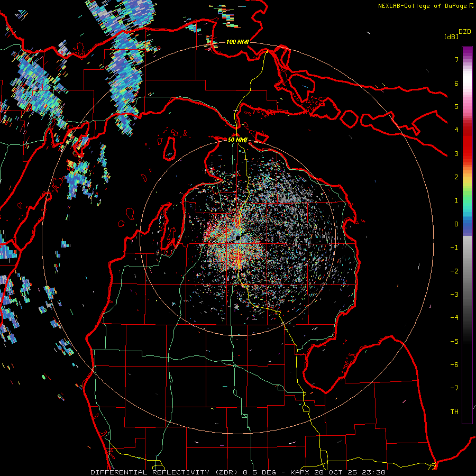Click the DIFFERENTIAL REFLECTIVITY (ZDR) caption
Viewport: 476px width, 476px height.
(x=165, y=472)
